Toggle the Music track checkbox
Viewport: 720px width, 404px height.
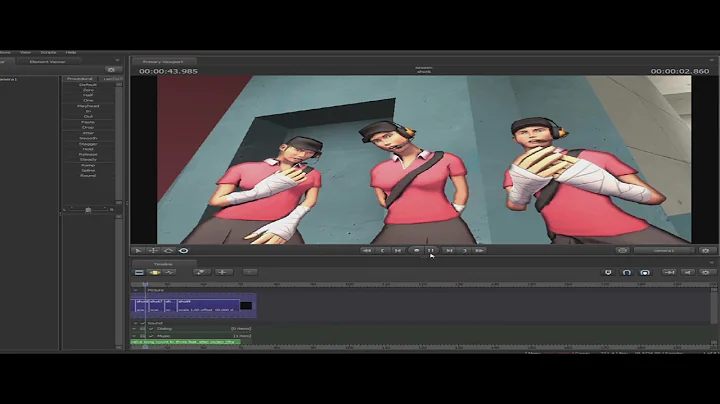151,336
